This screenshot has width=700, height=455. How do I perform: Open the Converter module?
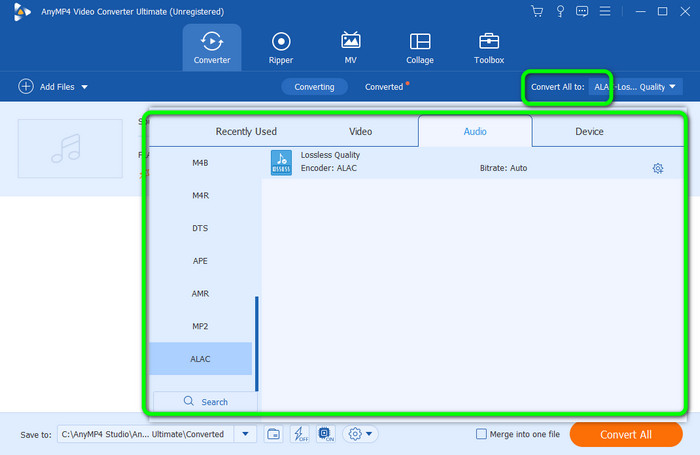(x=212, y=47)
